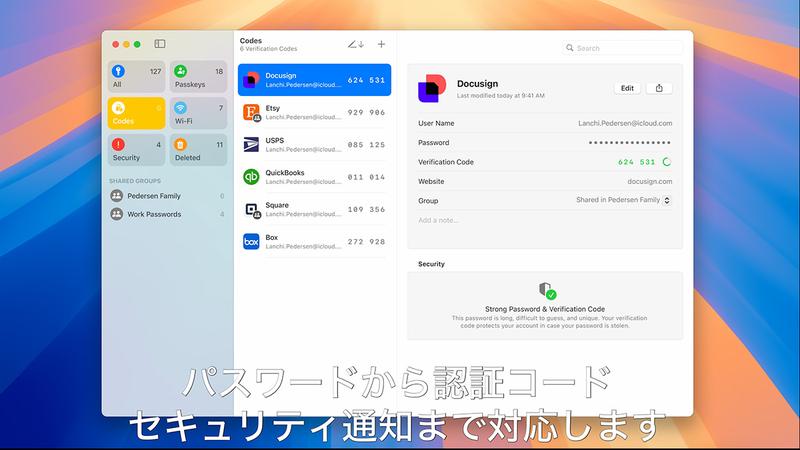Select the USPS code entry
The height and width of the screenshot is (450, 800).
314,144
